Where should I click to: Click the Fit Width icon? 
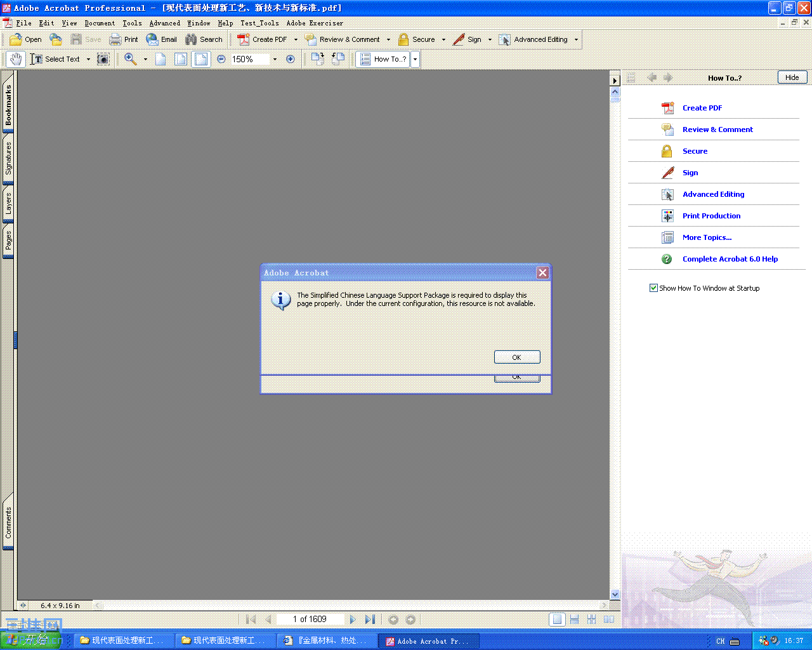[201, 59]
